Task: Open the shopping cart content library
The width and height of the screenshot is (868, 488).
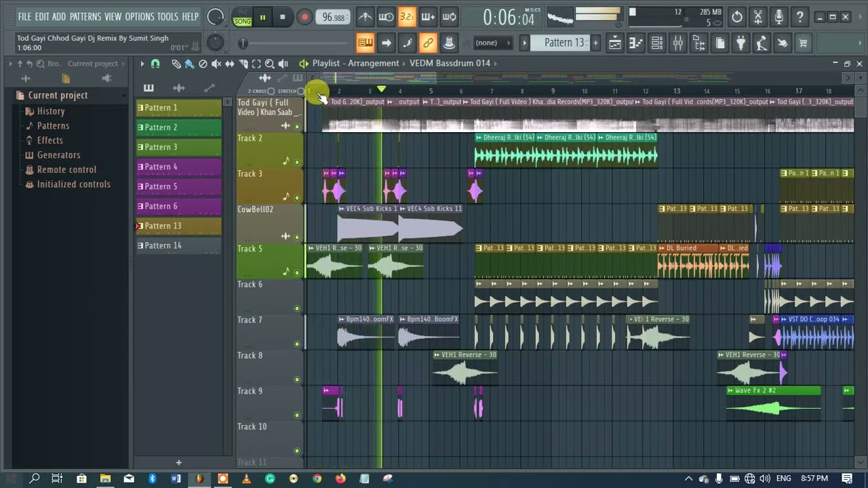Action: [804, 43]
